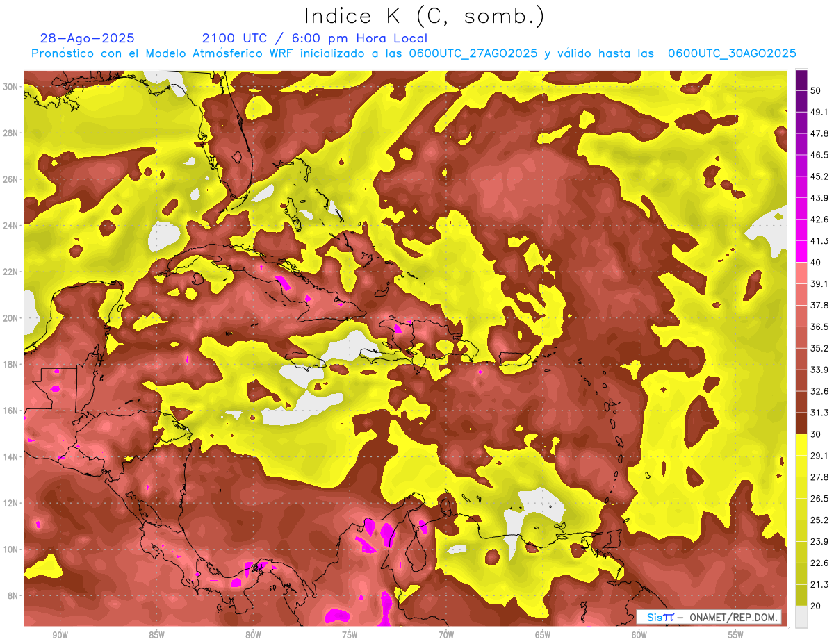
Task: Click "2100 UTC / 6:00 pm Hora Local" time text
Action: click(315, 38)
